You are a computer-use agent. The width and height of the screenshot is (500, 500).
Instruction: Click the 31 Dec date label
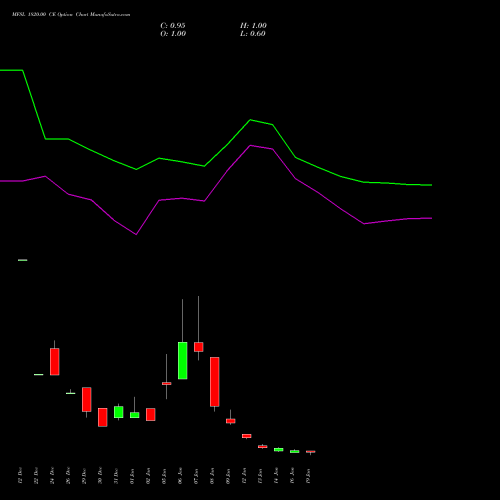[x=116, y=476]
